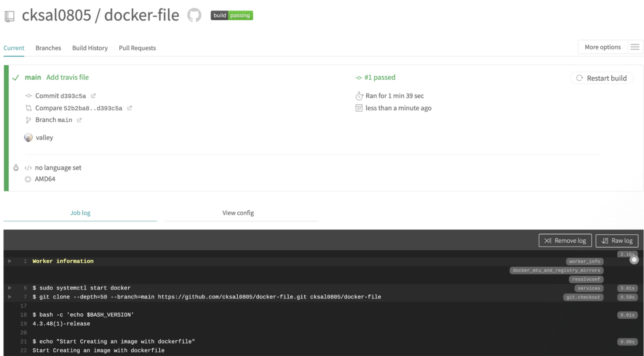644x356 pixels.
Task: Select the View config tab
Action: [x=238, y=213]
